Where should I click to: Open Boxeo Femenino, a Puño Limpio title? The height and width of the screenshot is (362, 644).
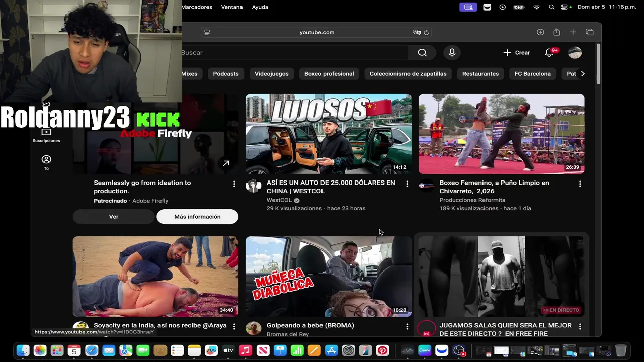(x=494, y=187)
